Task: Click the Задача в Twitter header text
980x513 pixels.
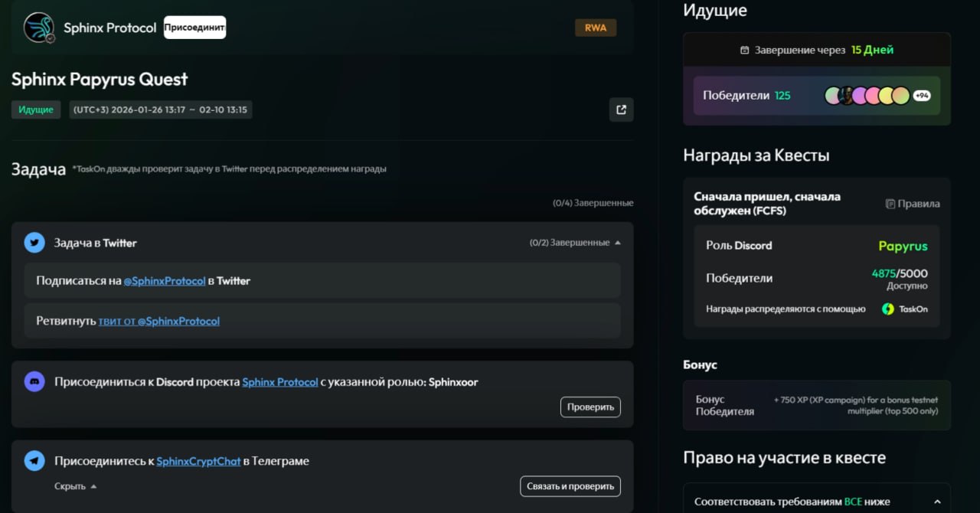Action: (95, 243)
